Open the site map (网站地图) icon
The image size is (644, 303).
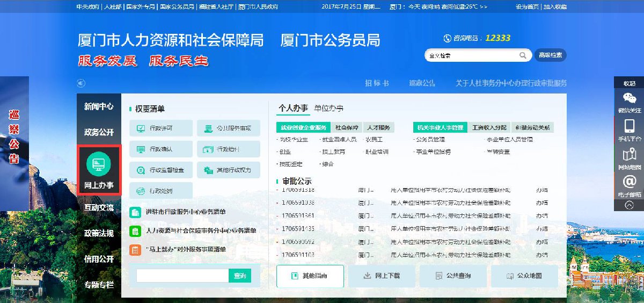click(628, 155)
